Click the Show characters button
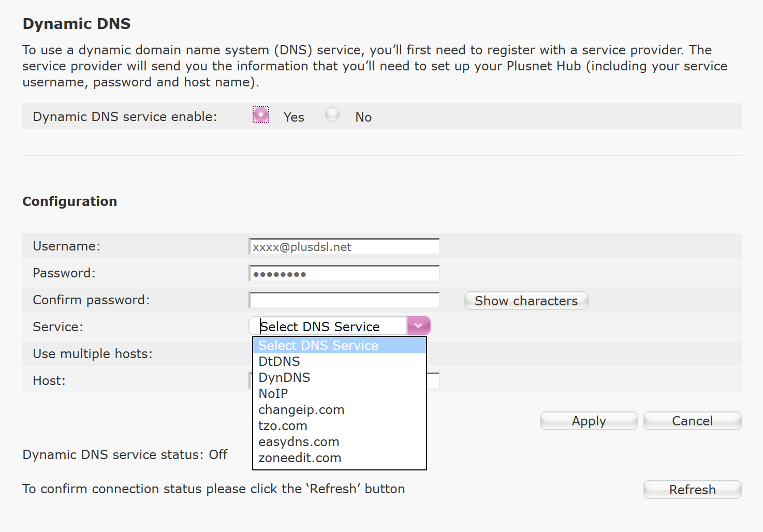 click(x=526, y=301)
